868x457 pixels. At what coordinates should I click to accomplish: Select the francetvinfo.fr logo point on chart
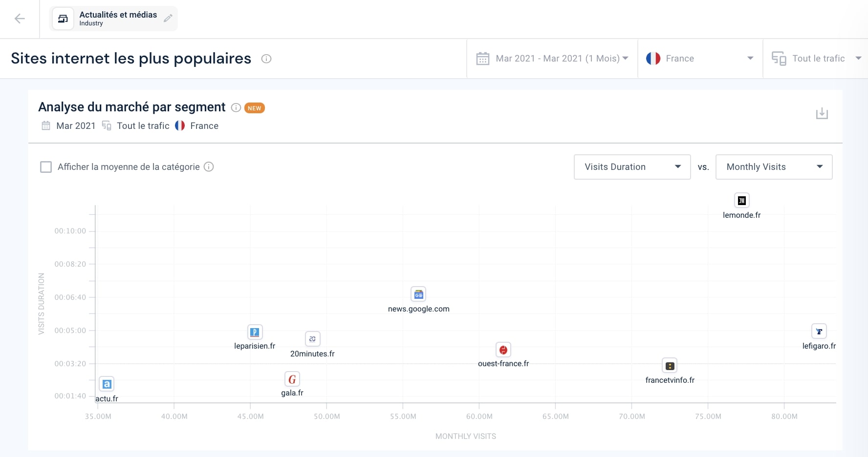coord(670,366)
